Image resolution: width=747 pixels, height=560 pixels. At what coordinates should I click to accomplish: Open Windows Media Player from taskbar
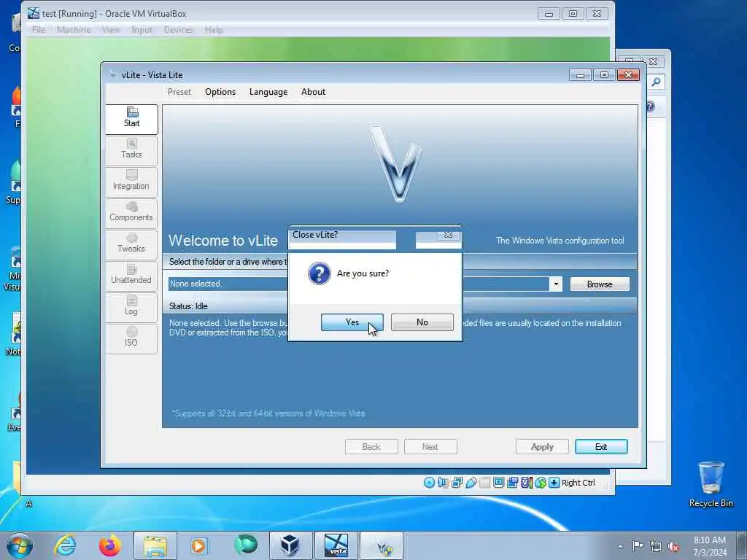pos(198,545)
